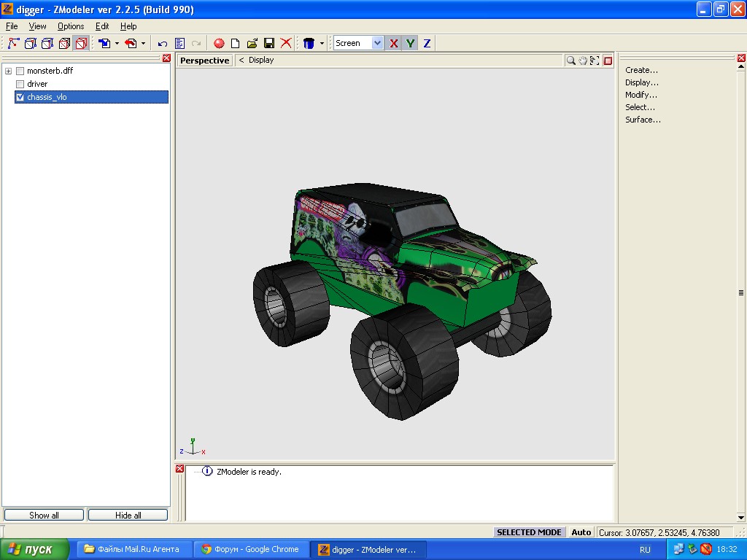The image size is (747, 560).
Task: Open the Windows Start (пуск) button
Action: [34, 550]
